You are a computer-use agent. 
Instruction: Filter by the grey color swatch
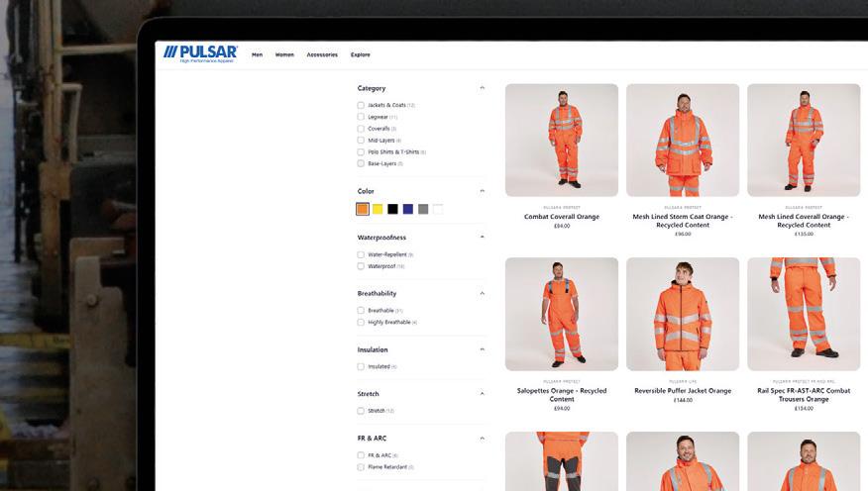pyautogui.click(x=423, y=209)
